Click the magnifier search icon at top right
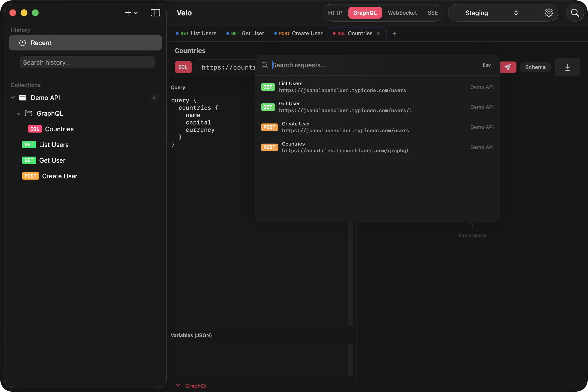The height and width of the screenshot is (392, 588). pos(575,13)
